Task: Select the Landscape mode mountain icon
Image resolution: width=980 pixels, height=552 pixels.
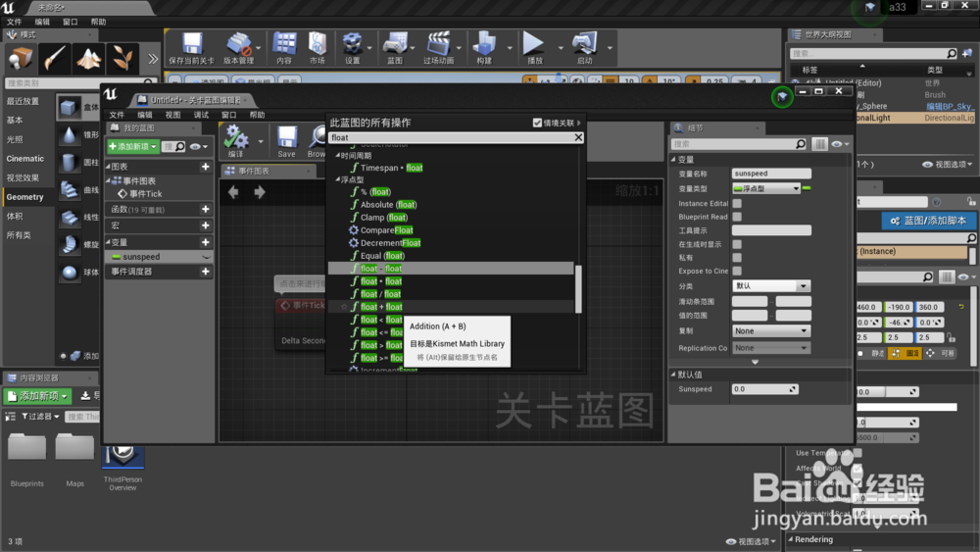Action: [89, 59]
